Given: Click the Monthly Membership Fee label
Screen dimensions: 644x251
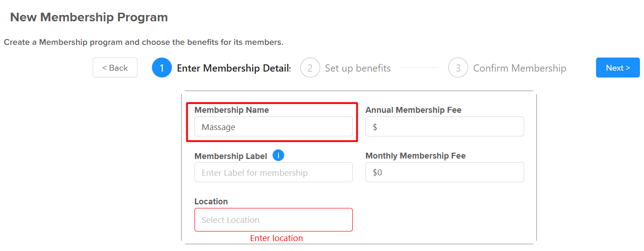Looking at the screenshot, I should coord(416,155).
